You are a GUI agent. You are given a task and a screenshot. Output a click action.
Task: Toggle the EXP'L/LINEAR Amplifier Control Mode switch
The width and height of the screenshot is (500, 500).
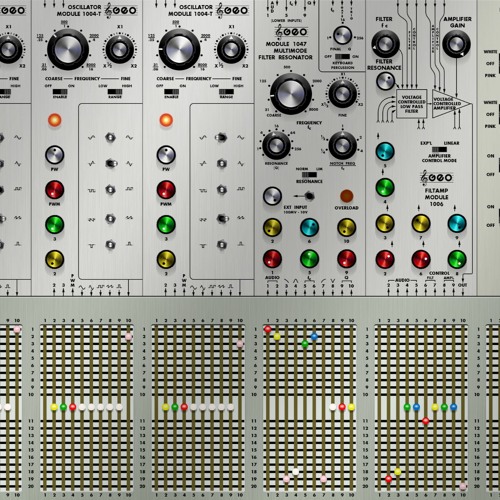439,149
